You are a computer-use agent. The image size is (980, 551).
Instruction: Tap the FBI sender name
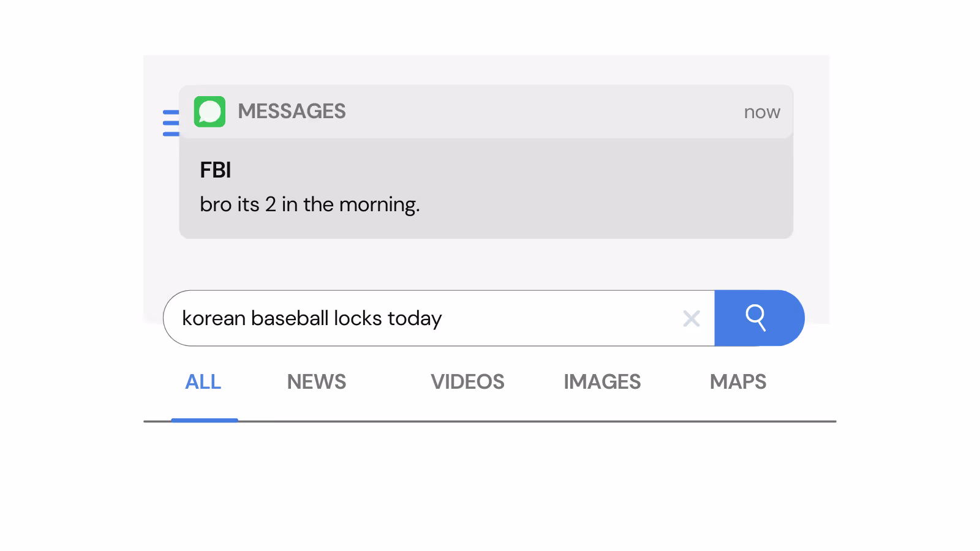[216, 170]
